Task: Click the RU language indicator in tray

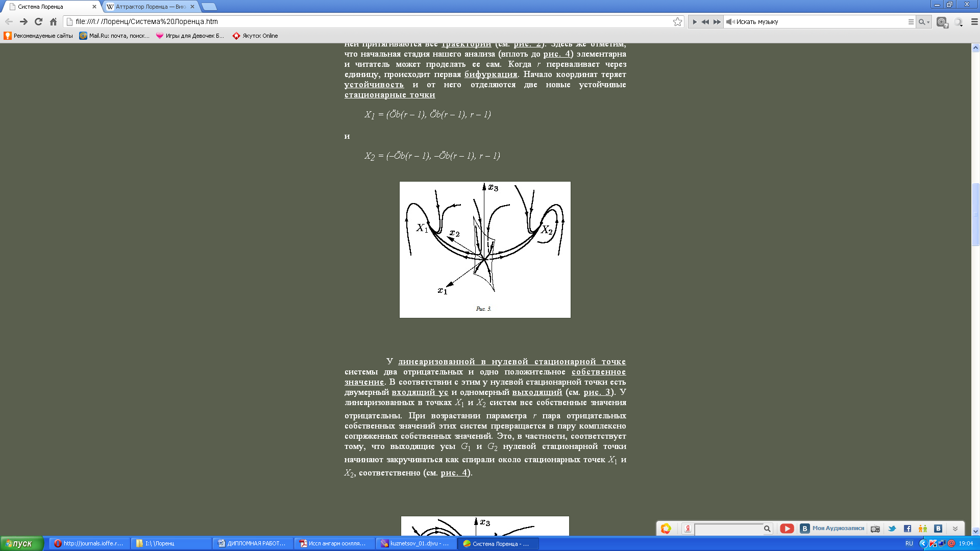Action: coord(909,544)
